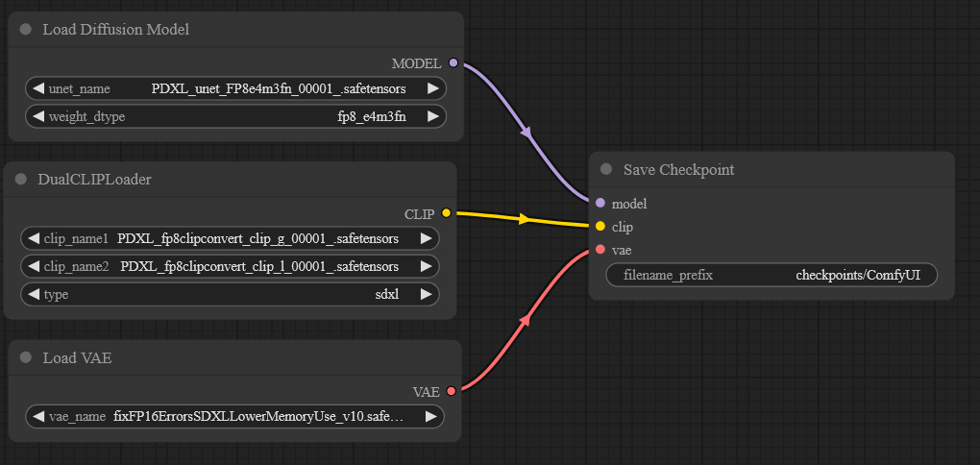Click previous arrow on unet_name

click(x=38, y=88)
